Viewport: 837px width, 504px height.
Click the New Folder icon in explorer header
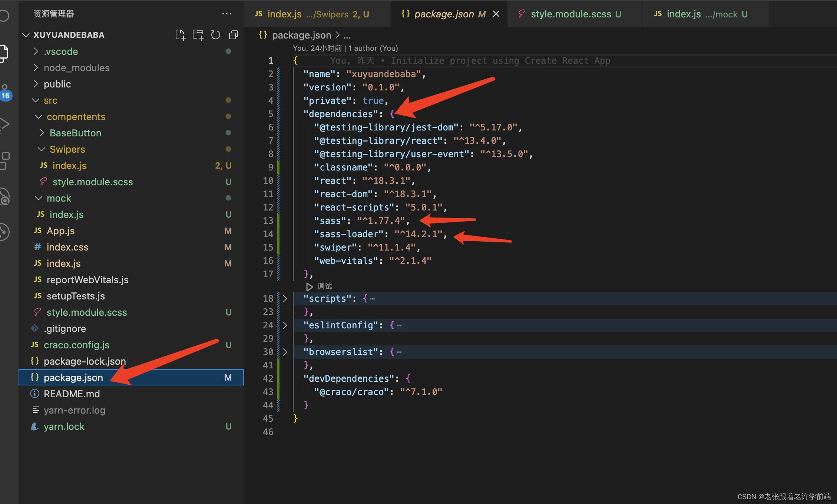click(x=198, y=35)
